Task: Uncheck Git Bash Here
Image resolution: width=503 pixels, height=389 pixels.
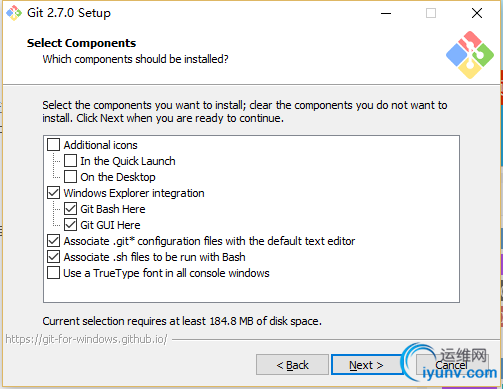Action: [x=70, y=209]
